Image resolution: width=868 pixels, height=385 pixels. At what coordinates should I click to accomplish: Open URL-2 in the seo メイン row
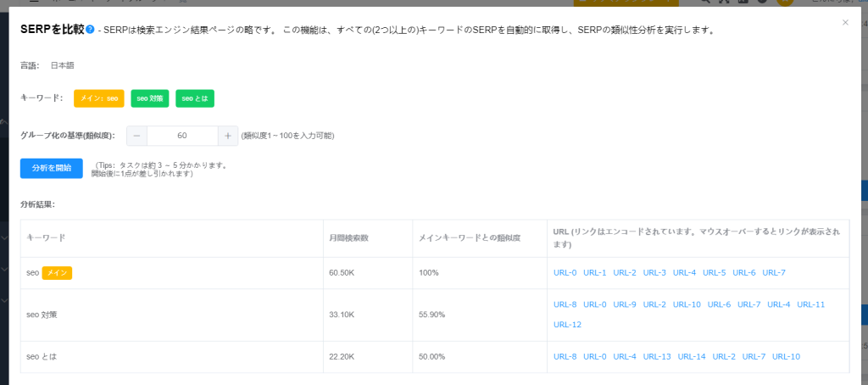pos(625,272)
